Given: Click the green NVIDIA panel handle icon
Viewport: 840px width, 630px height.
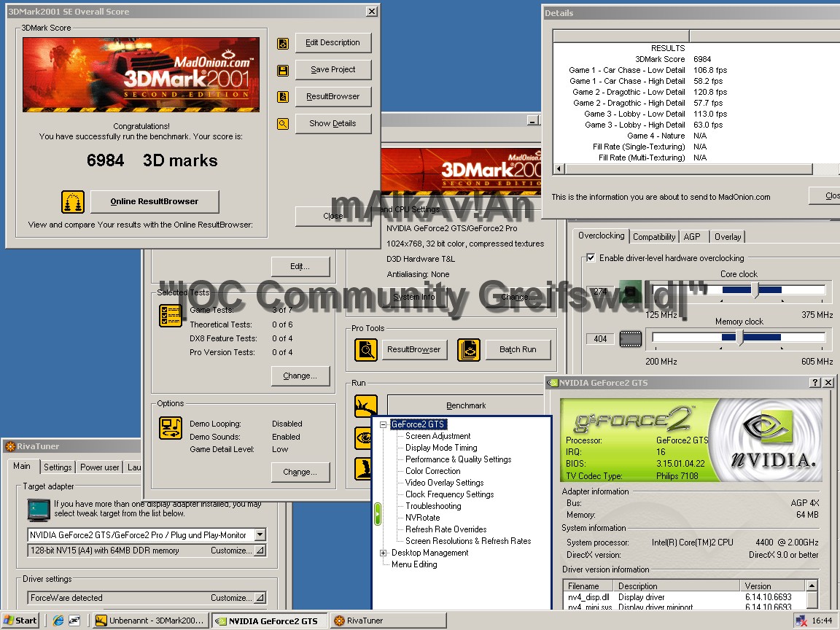Looking at the screenshot, I should pyautogui.click(x=377, y=514).
